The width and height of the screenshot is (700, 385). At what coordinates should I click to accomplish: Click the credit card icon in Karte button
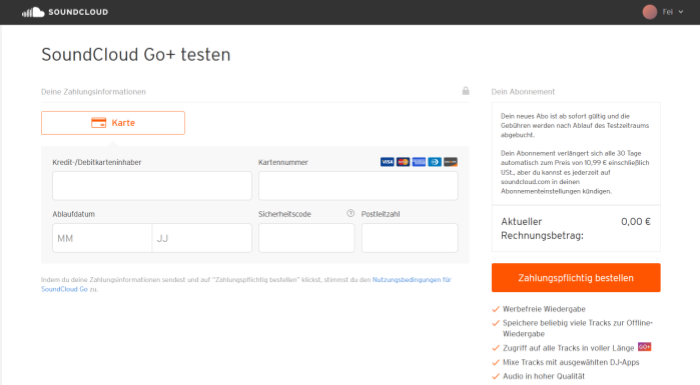click(x=99, y=123)
